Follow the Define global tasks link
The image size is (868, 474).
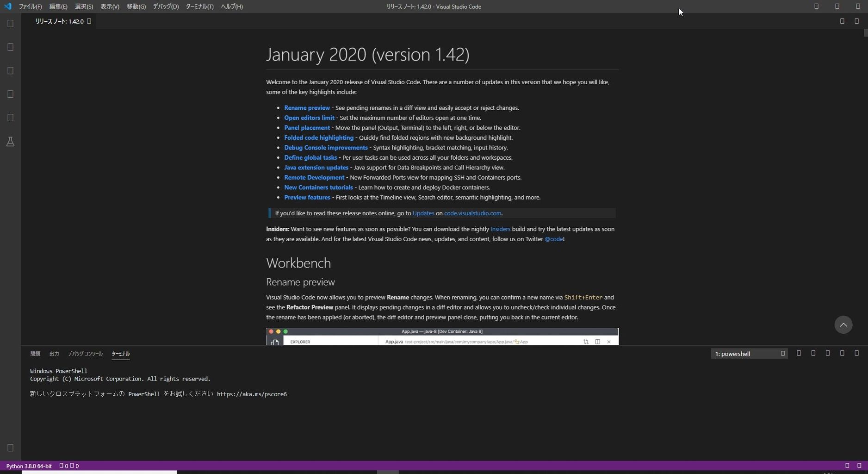click(x=310, y=157)
